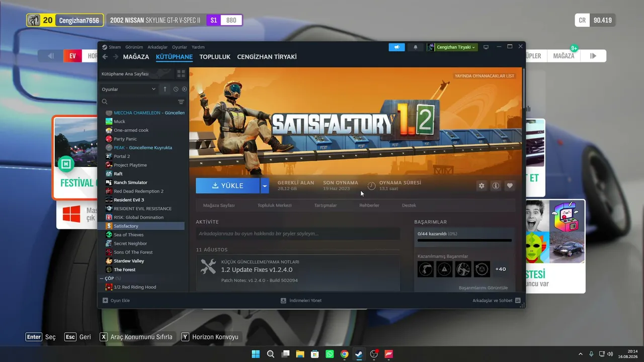Switch Steam to Big Picture mode

point(486,47)
